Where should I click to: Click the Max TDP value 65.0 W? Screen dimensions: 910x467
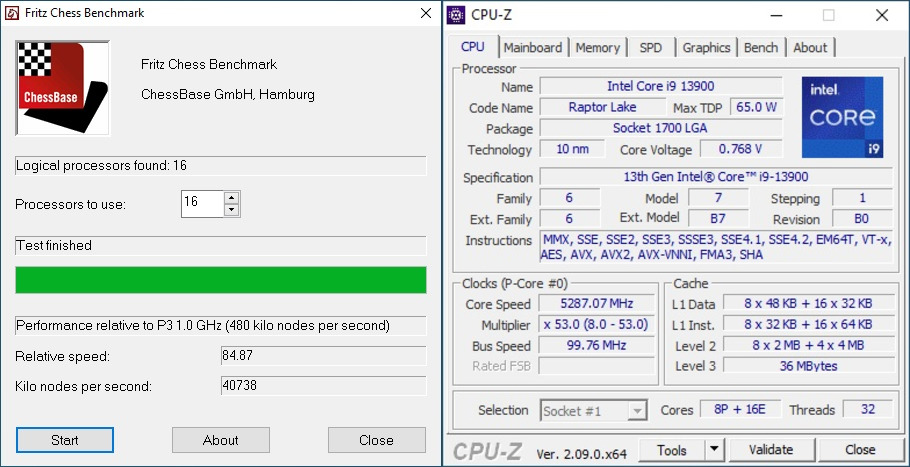756,107
